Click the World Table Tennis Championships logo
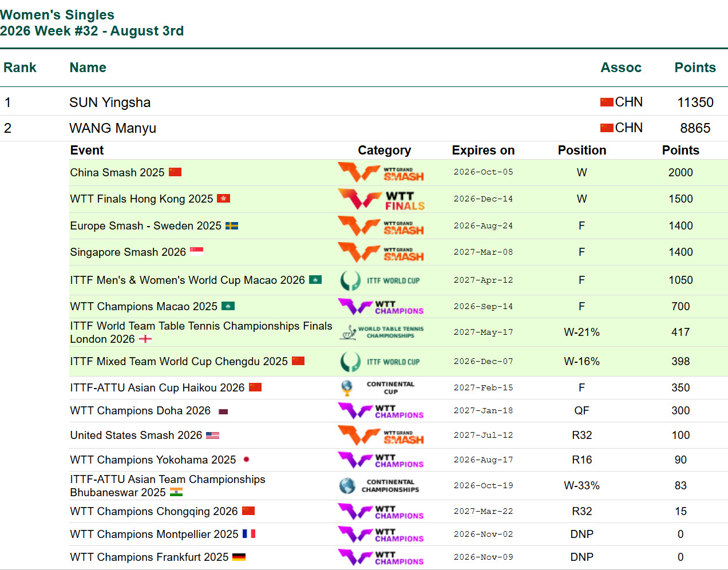This screenshot has width=728, height=570. click(x=381, y=332)
